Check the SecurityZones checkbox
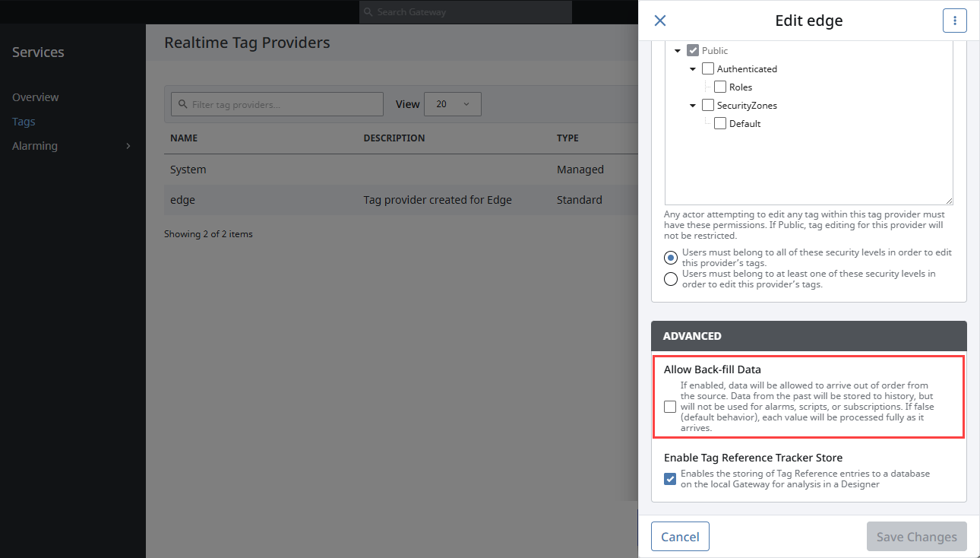This screenshot has width=980, height=558. tap(708, 105)
